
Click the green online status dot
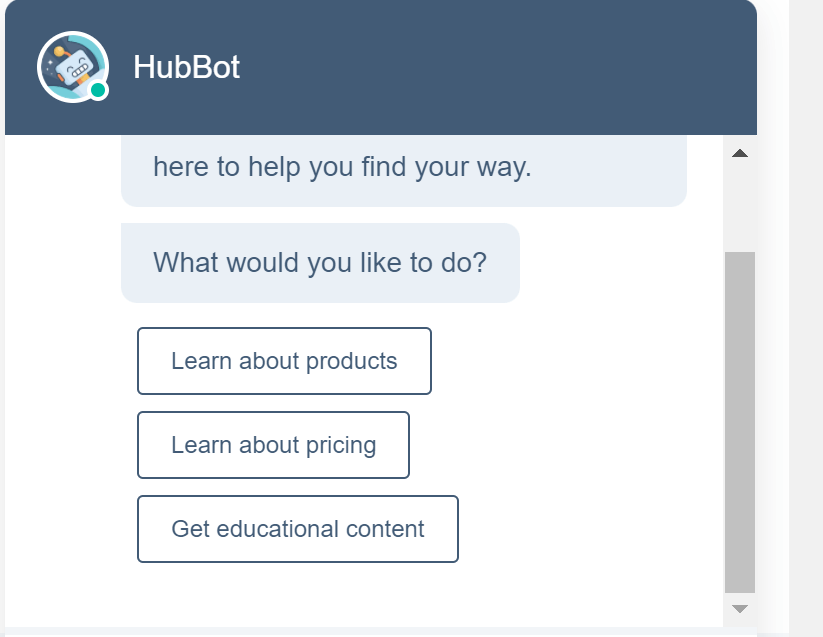click(x=98, y=91)
